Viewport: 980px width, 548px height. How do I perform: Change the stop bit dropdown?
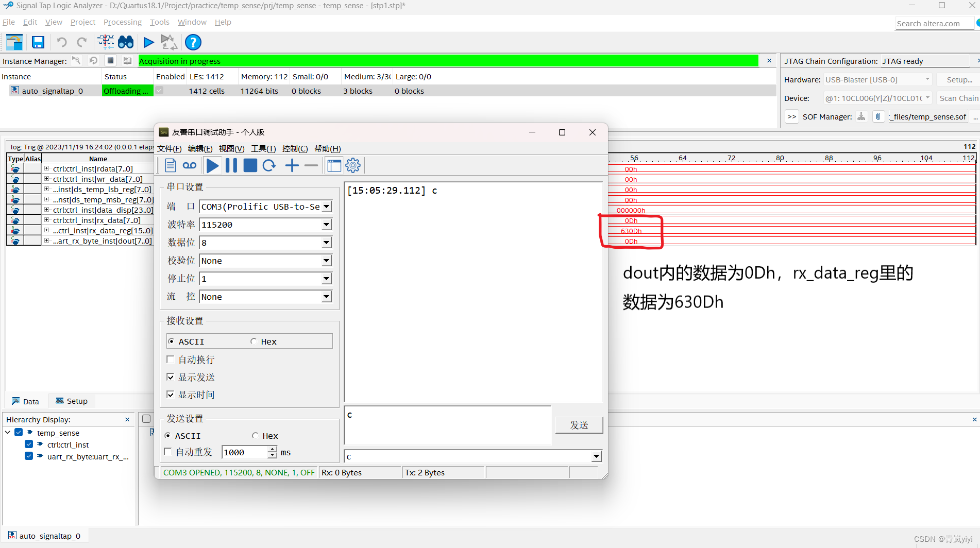(x=326, y=279)
